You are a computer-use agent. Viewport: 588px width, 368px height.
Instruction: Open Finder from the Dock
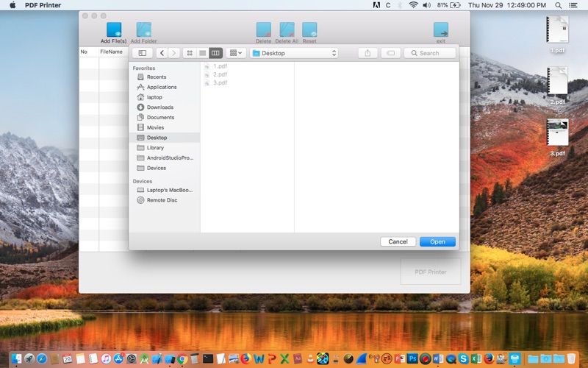point(16,358)
